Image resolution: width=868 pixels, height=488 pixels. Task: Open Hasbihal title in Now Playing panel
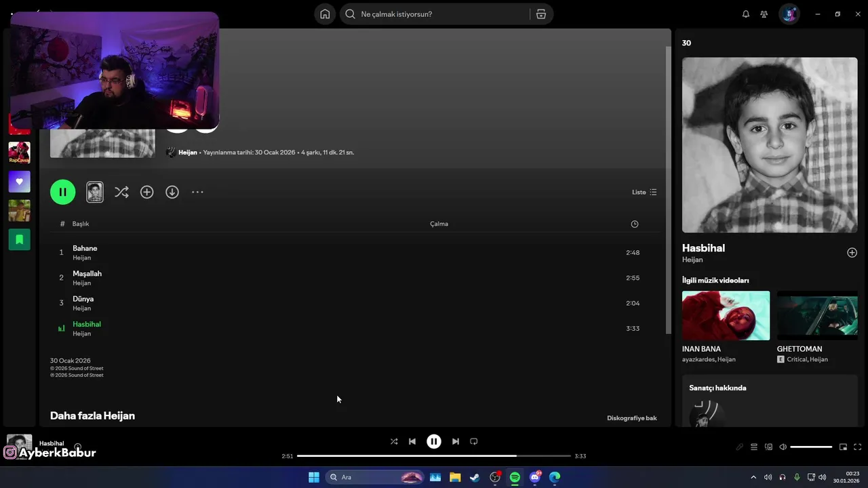(x=703, y=248)
